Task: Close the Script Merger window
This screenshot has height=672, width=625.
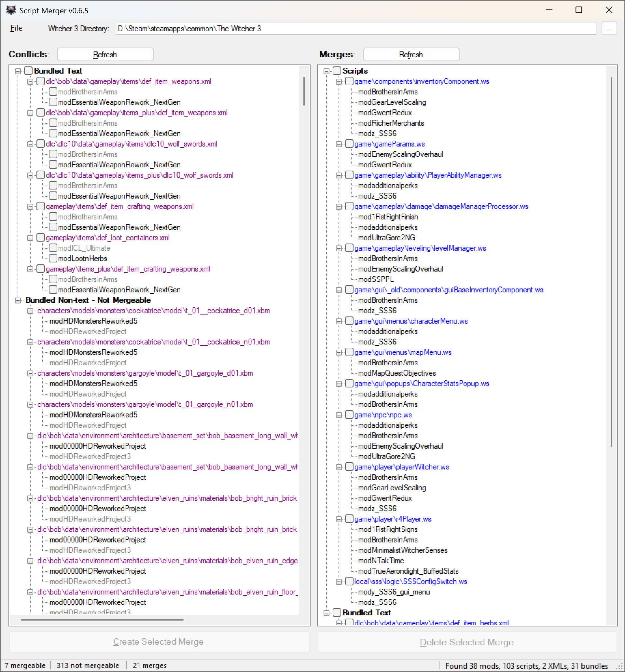Action: tap(609, 10)
